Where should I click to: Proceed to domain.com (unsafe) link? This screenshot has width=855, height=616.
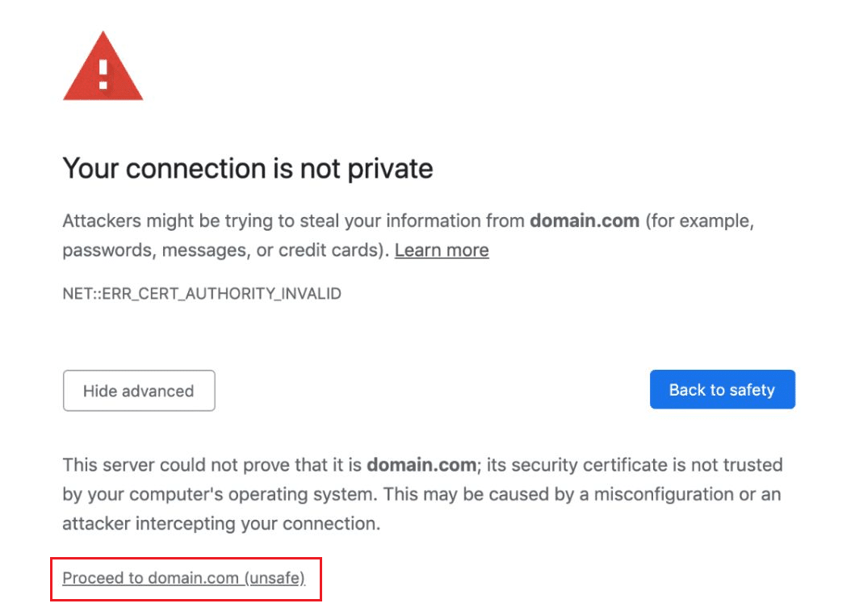click(x=184, y=578)
